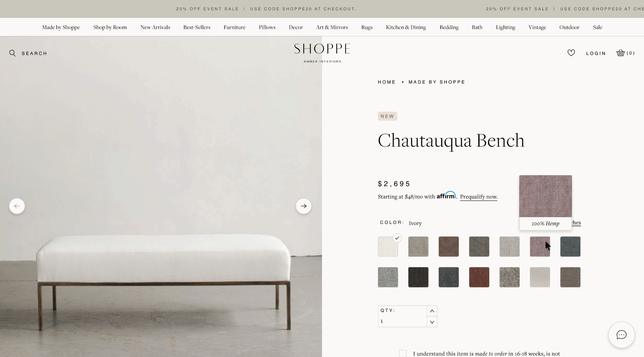This screenshot has height=357, width=644.
Task: Select the checked Ivory color swatch
Action: tap(388, 247)
